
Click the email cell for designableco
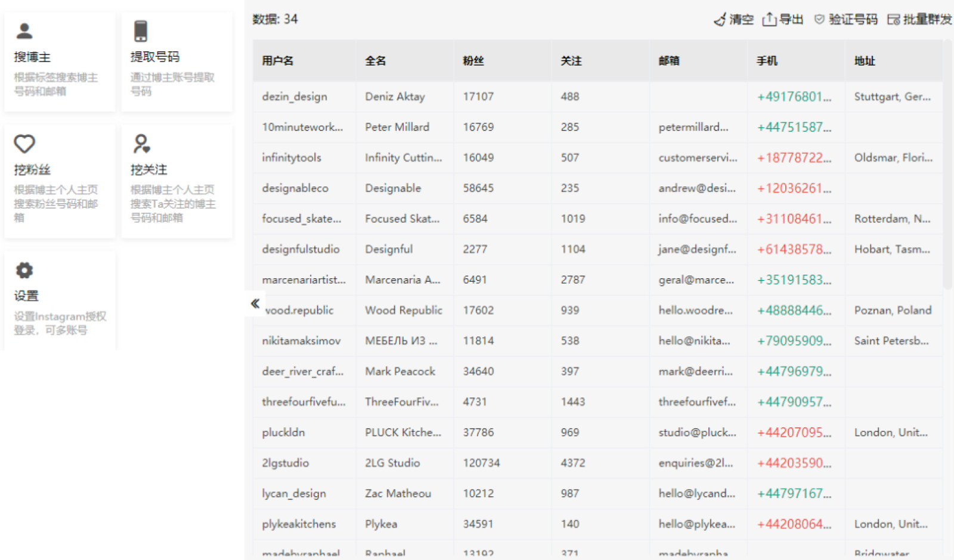click(696, 188)
